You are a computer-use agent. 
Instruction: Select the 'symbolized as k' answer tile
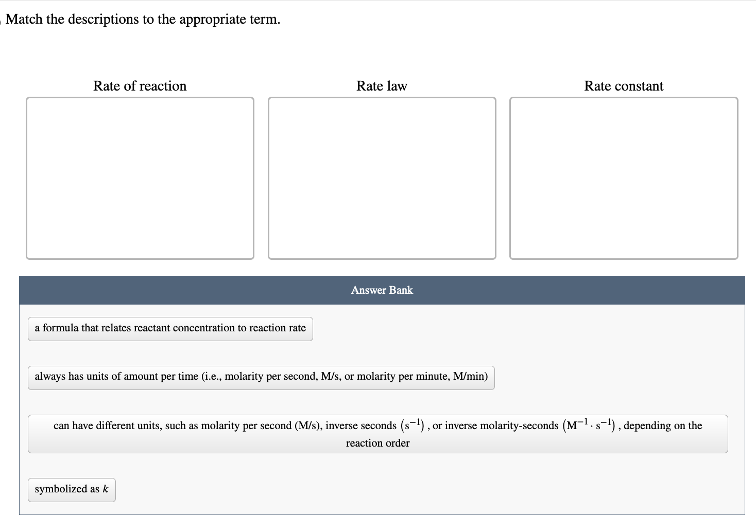tap(72, 490)
